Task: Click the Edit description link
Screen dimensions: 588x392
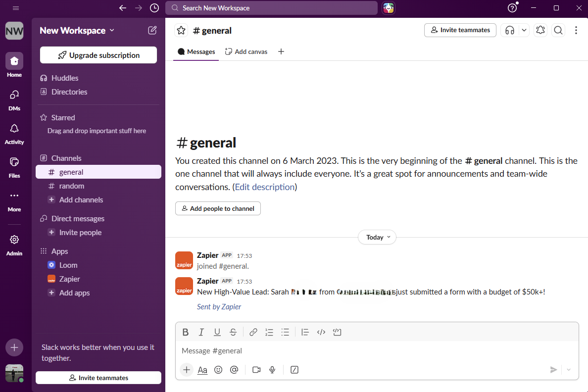Action: [264, 187]
